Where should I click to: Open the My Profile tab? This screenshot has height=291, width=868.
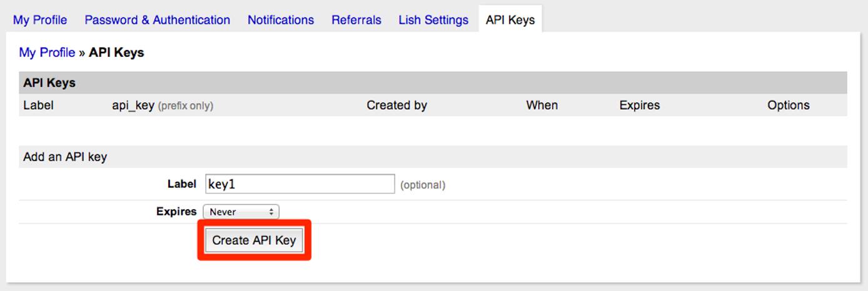(x=40, y=20)
